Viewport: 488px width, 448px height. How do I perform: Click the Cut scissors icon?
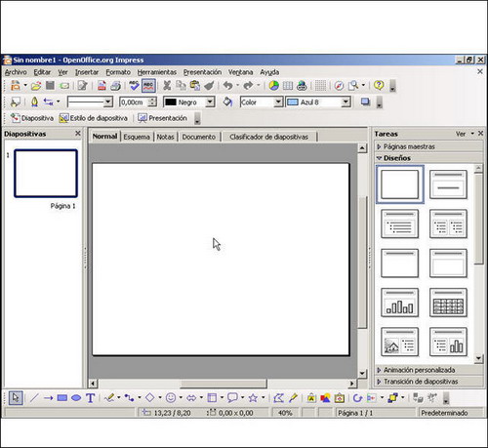[x=167, y=86]
